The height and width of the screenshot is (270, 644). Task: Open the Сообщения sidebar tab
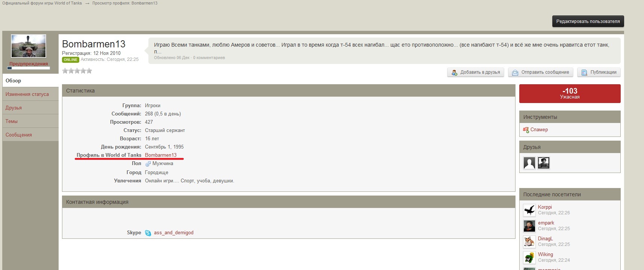tap(30, 135)
